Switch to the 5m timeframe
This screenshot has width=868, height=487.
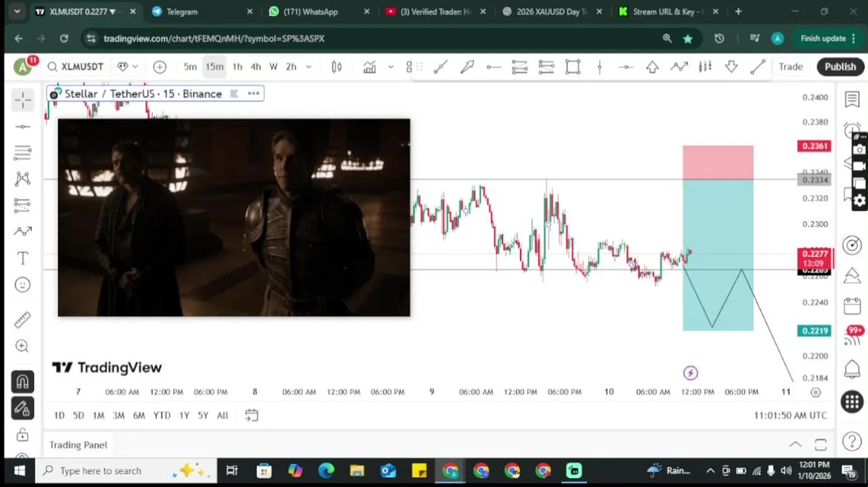pyautogui.click(x=190, y=66)
